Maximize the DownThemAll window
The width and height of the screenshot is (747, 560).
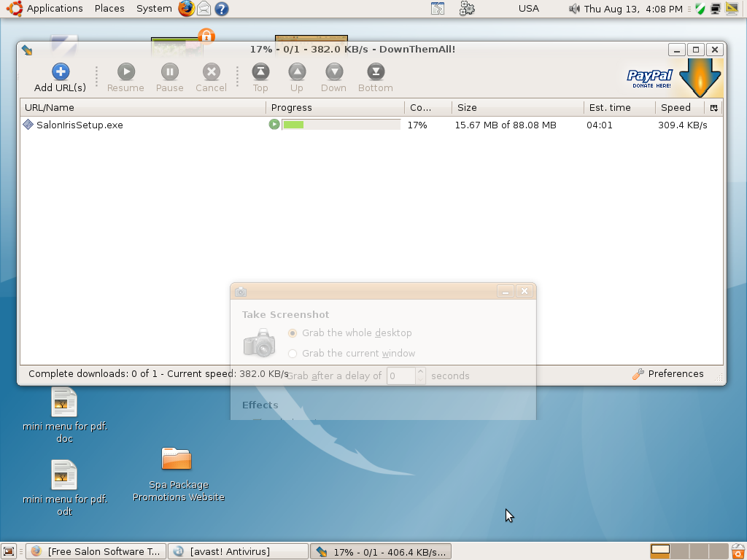point(695,50)
